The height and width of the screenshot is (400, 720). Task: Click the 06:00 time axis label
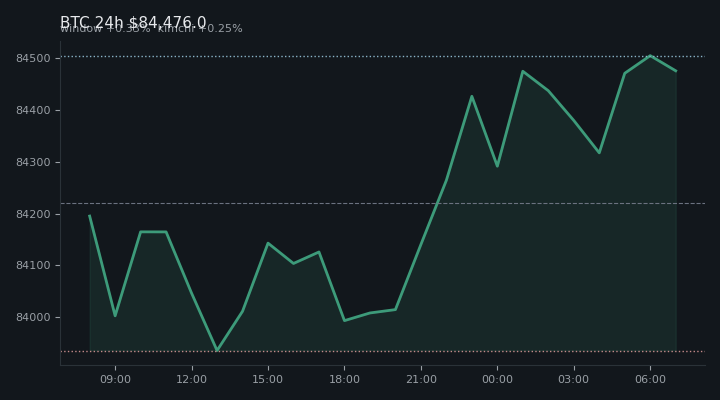click(650, 379)
